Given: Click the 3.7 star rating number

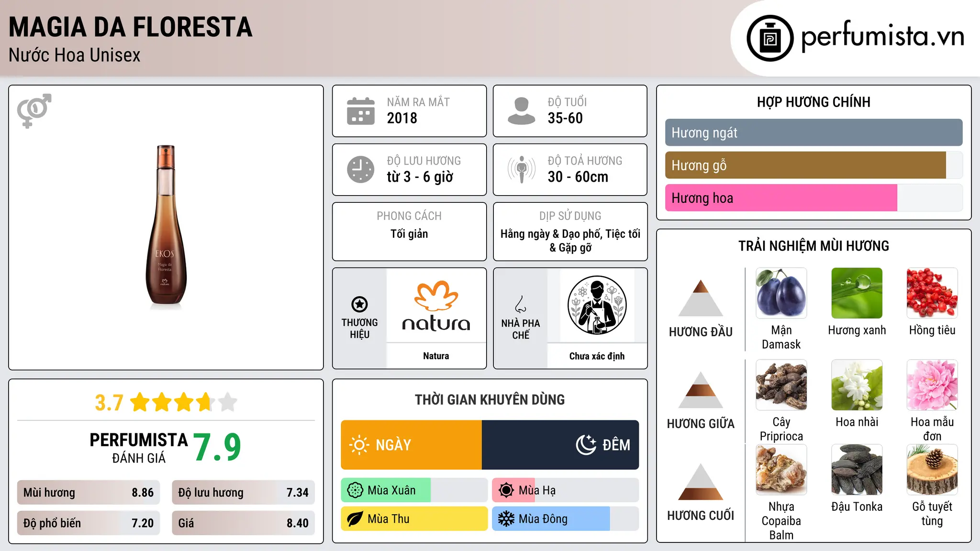Looking at the screenshot, I should 109,403.
